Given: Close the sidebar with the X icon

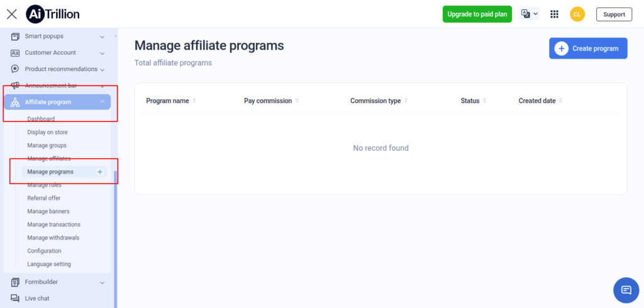Looking at the screenshot, I should click(x=12, y=14).
